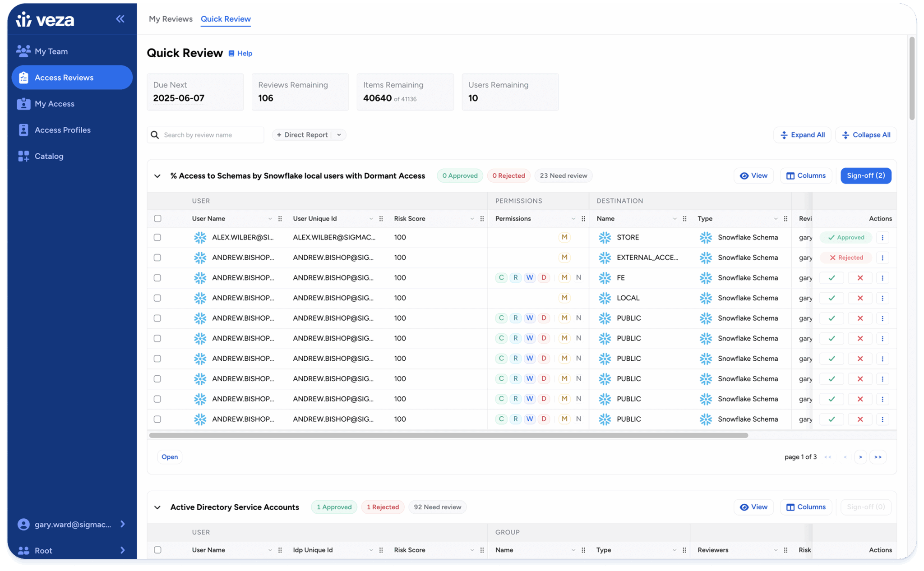Screen dimensions: 924x571
Task: Switch to My Reviews tab
Action: (x=171, y=19)
